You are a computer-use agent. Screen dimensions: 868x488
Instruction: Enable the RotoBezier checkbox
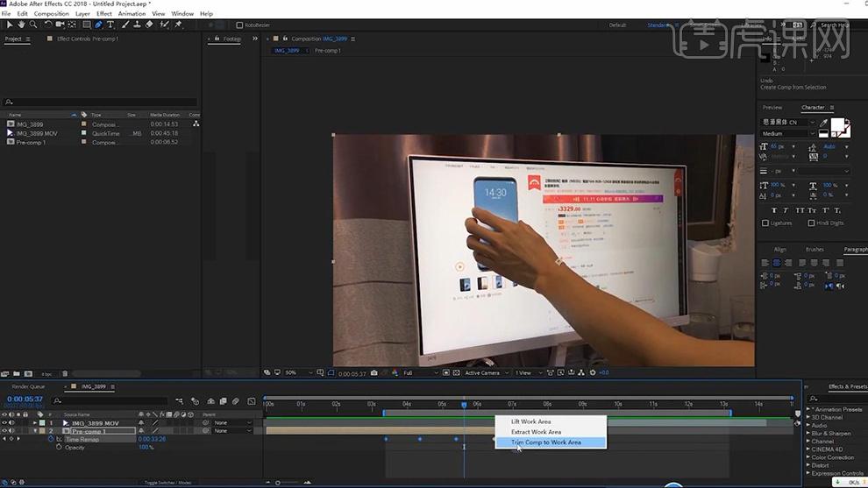coord(239,25)
